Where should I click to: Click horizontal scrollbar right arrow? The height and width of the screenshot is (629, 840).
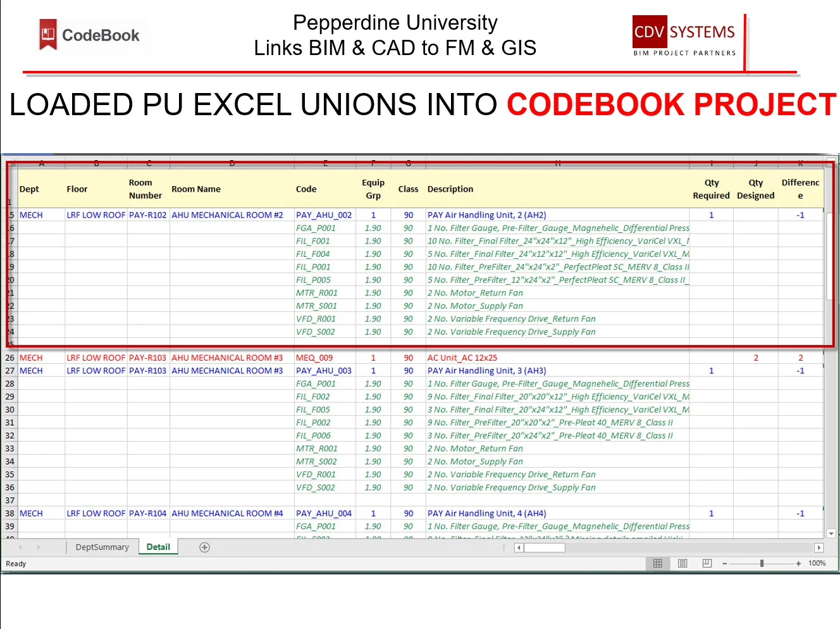click(x=818, y=548)
